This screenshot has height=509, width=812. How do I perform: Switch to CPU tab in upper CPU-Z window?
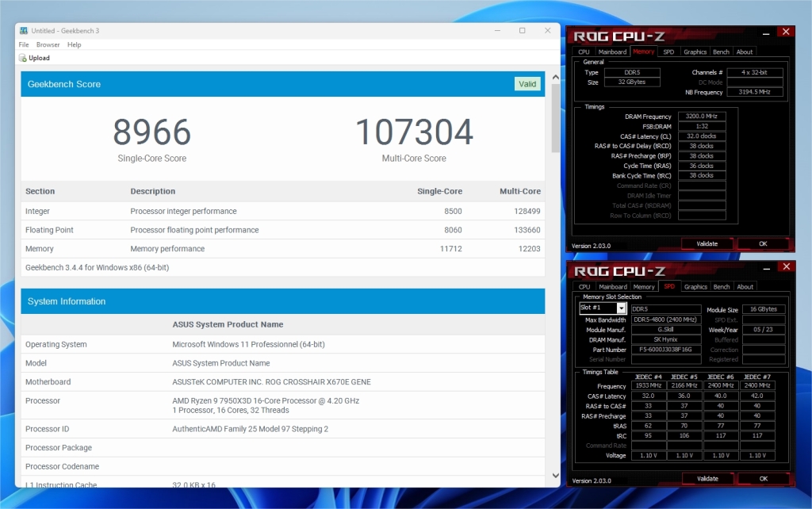pyautogui.click(x=584, y=52)
